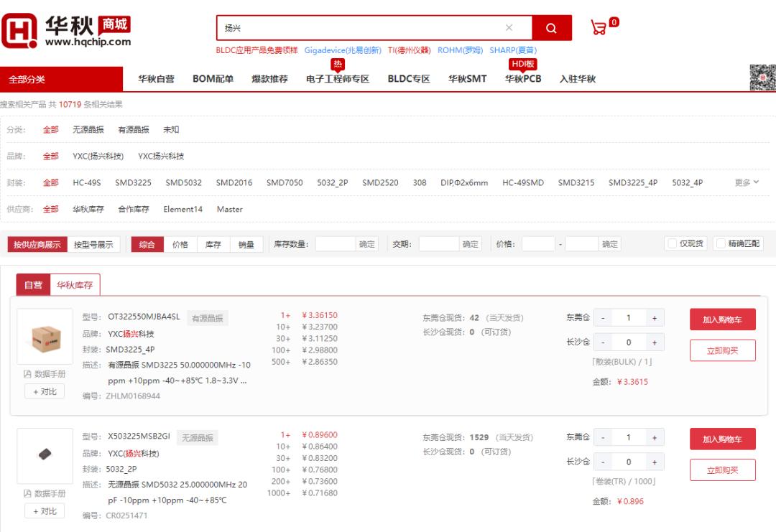Image resolution: width=776 pixels, height=532 pixels.
Task: Sort by 销量
Action: 246,244
